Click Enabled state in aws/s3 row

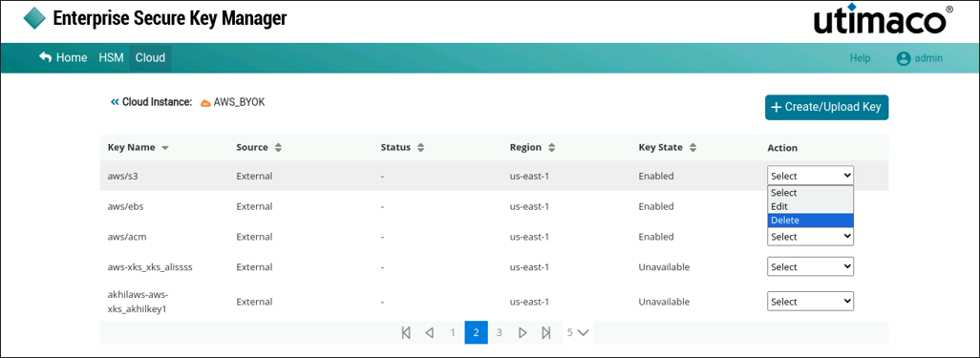tap(656, 177)
